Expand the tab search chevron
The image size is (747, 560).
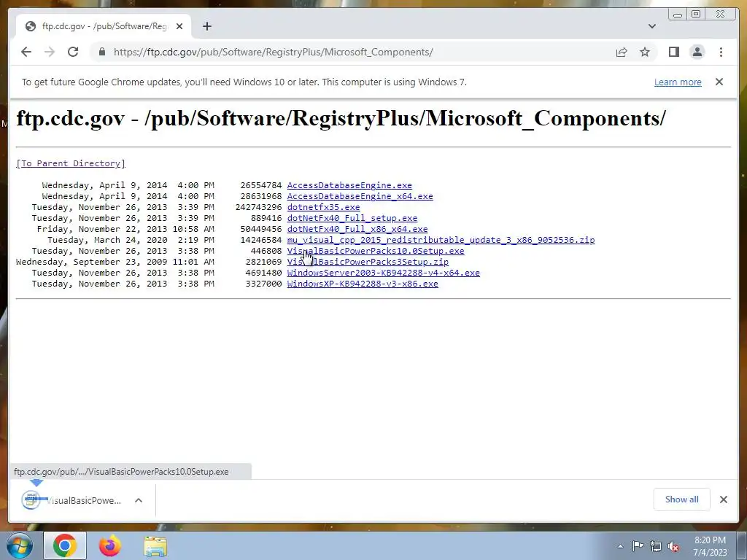point(651,26)
